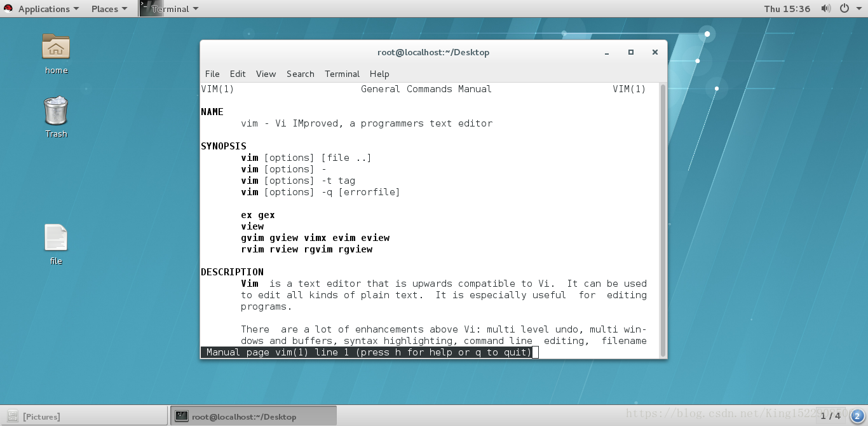
Task: Click the 'vim [options] -q [errorfile]' line
Action: [x=320, y=192]
